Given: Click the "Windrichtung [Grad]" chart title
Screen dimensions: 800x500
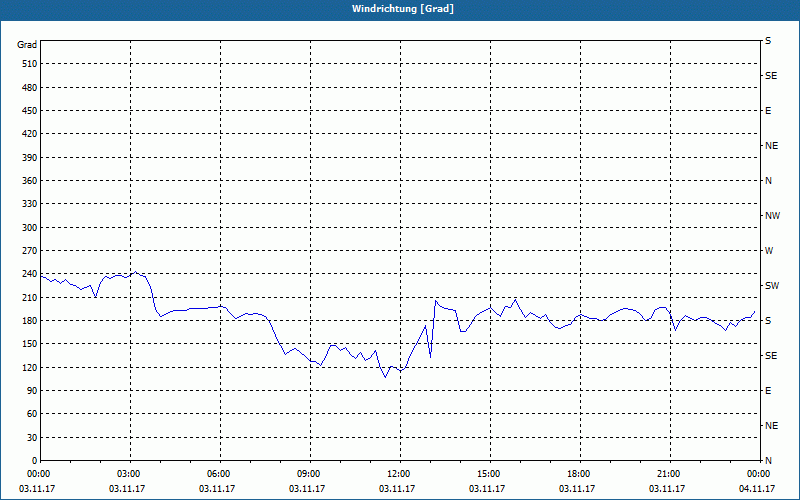Looking at the screenshot, I should [x=403, y=9].
